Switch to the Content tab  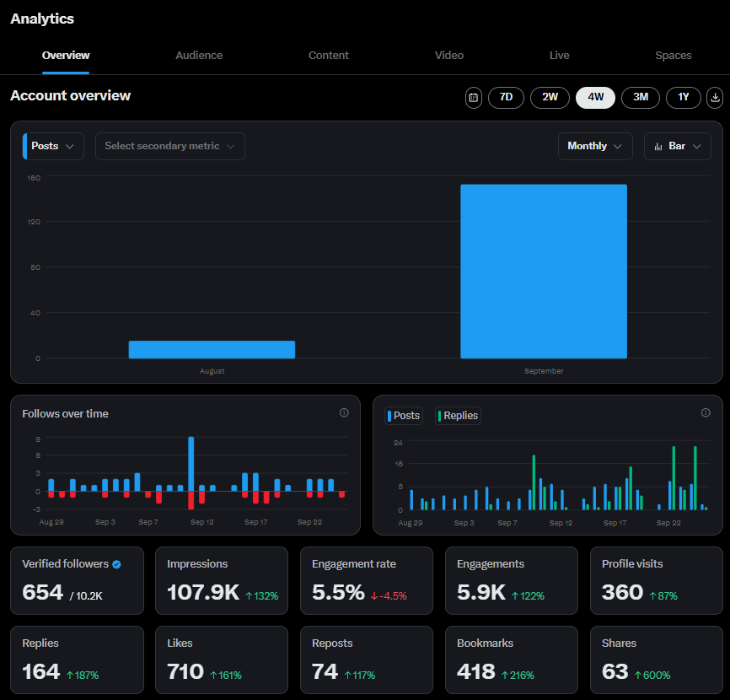pyautogui.click(x=329, y=56)
